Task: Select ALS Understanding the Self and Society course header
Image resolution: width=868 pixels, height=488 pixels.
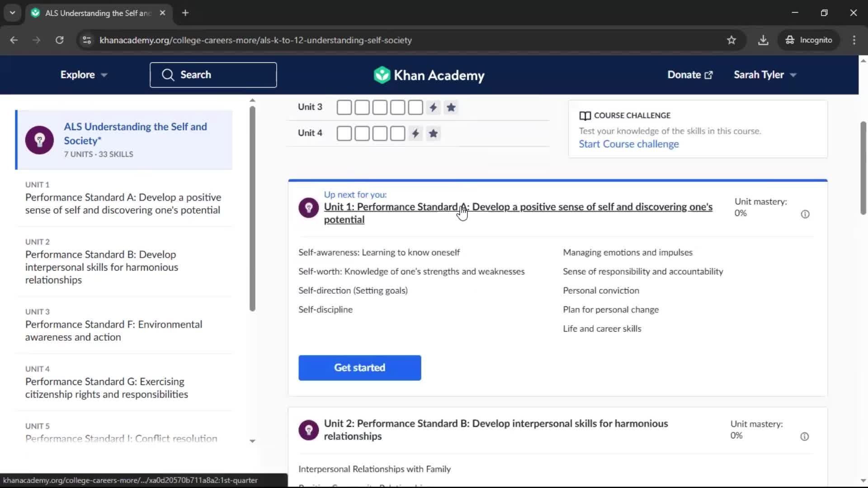Action: [124, 140]
